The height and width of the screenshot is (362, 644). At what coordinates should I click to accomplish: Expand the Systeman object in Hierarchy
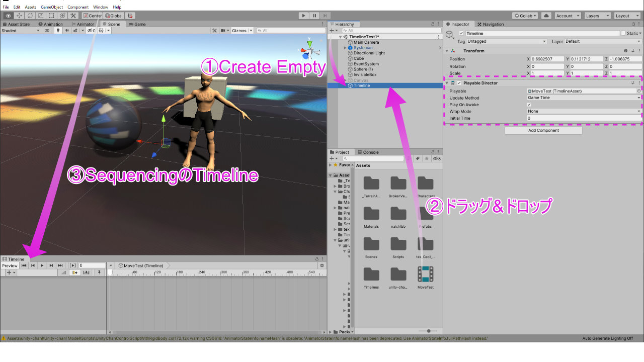345,48
